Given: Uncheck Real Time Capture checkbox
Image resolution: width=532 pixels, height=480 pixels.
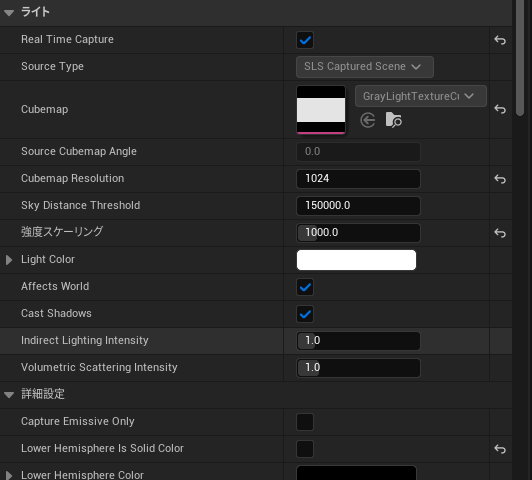Looking at the screenshot, I should (x=305, y=40).
